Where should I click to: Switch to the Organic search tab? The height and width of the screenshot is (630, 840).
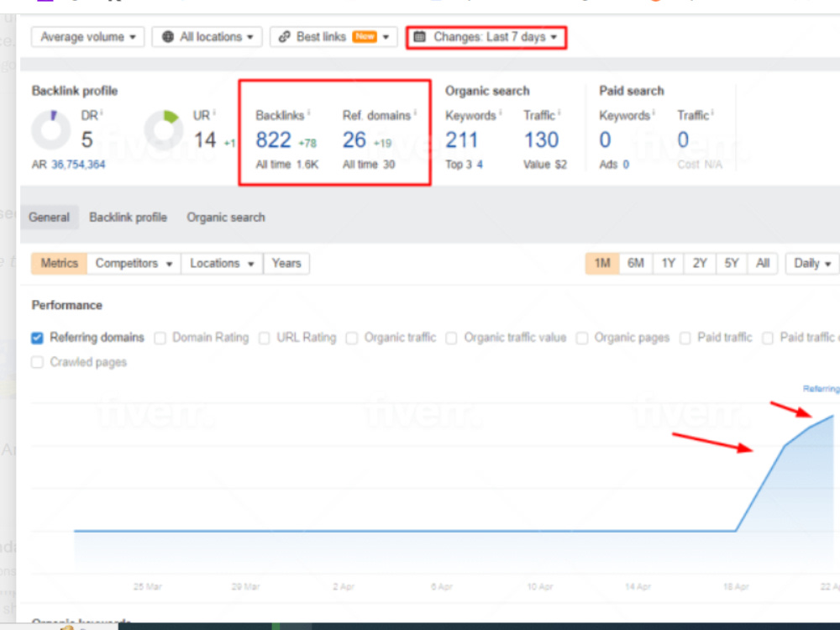point(225,218)
